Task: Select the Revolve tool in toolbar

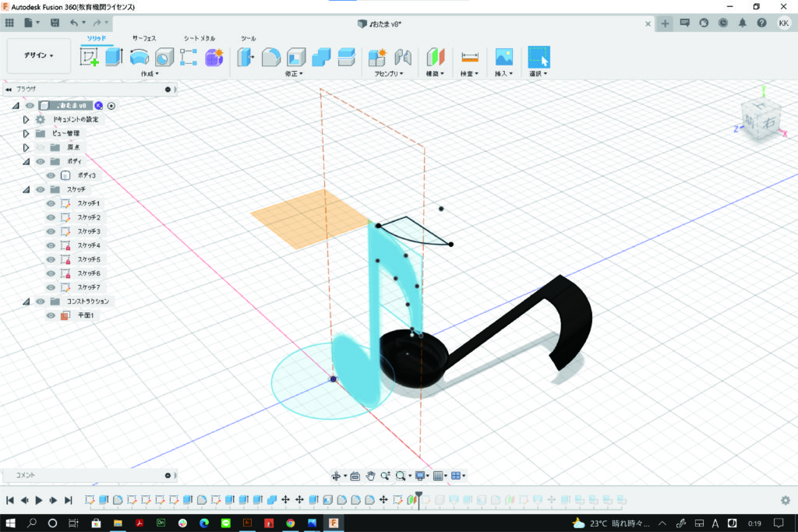Action: [x=139, y=57]
